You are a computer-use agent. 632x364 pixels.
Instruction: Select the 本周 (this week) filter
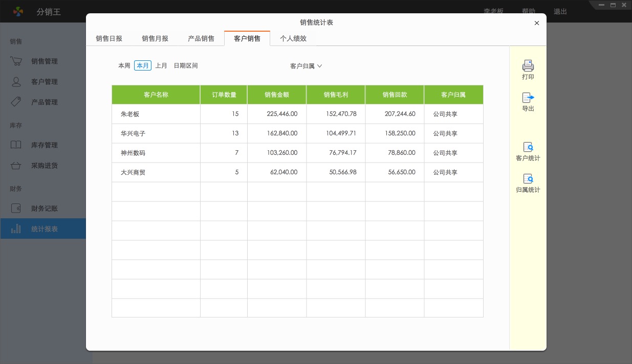[124, 66]
